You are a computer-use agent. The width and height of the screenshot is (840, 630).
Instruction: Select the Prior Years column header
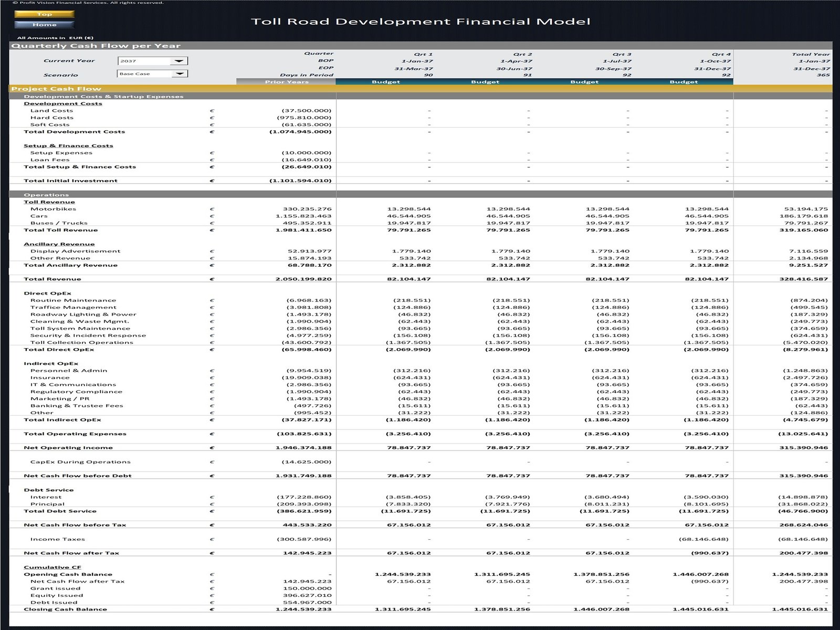(286, 82)
